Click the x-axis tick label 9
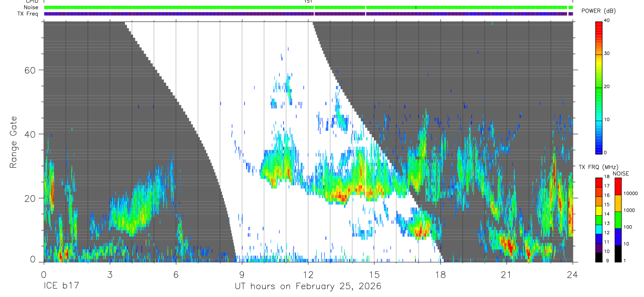644x297 pixels. [242, 274]
